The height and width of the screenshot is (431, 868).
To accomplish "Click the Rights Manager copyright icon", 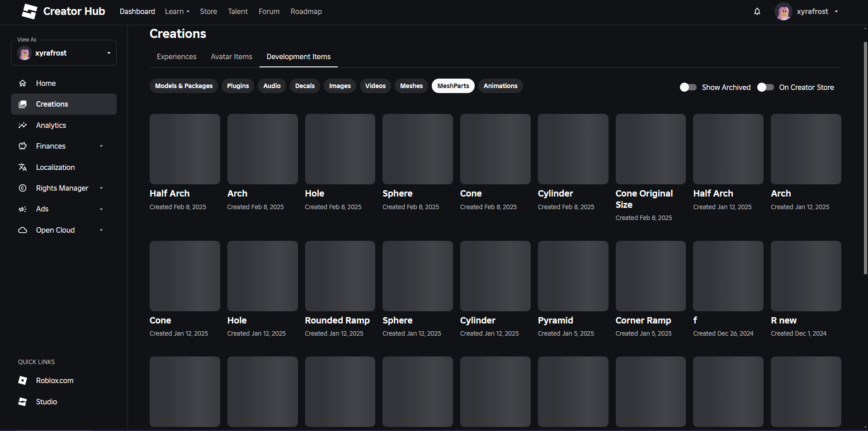I will pyautogui.click(x=22, y=188).
